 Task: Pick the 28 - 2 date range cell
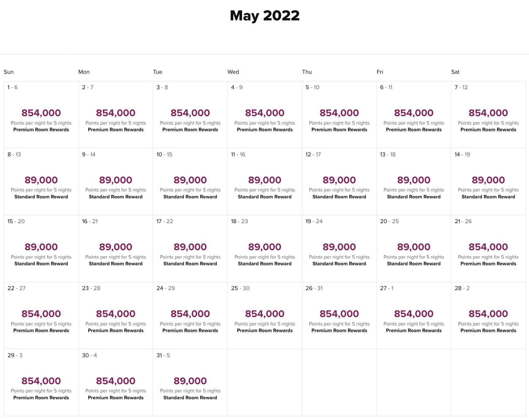pyautogui.click(x=488, y=315)
